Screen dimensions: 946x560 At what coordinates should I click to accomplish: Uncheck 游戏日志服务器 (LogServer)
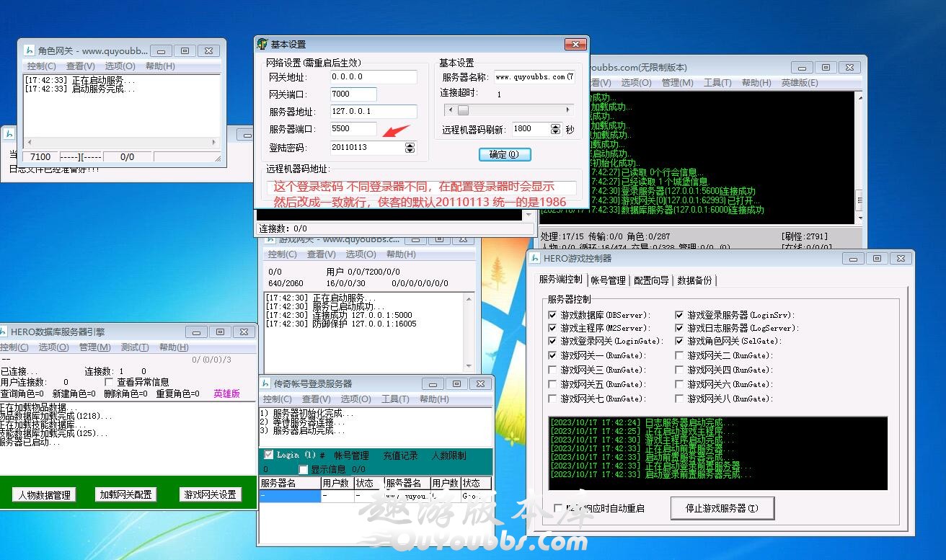[679, 328]
